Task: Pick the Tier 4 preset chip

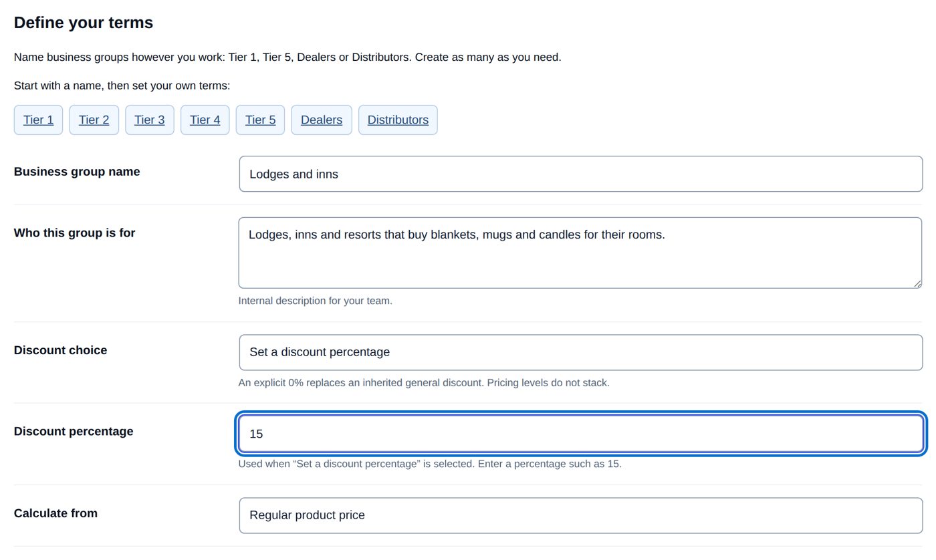Action: (205, 120)
